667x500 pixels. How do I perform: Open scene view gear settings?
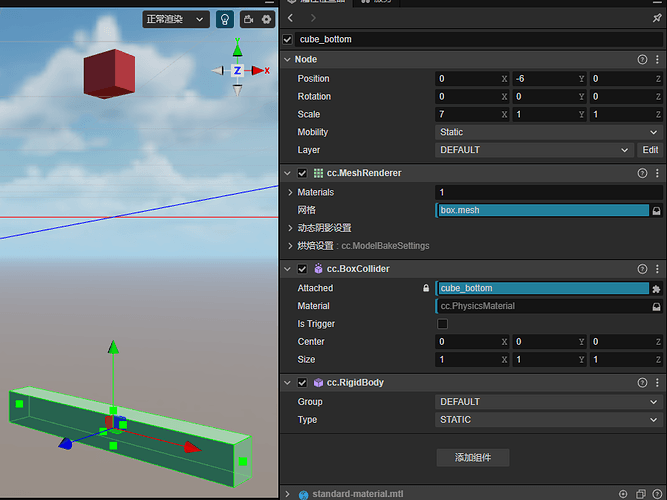266,20
